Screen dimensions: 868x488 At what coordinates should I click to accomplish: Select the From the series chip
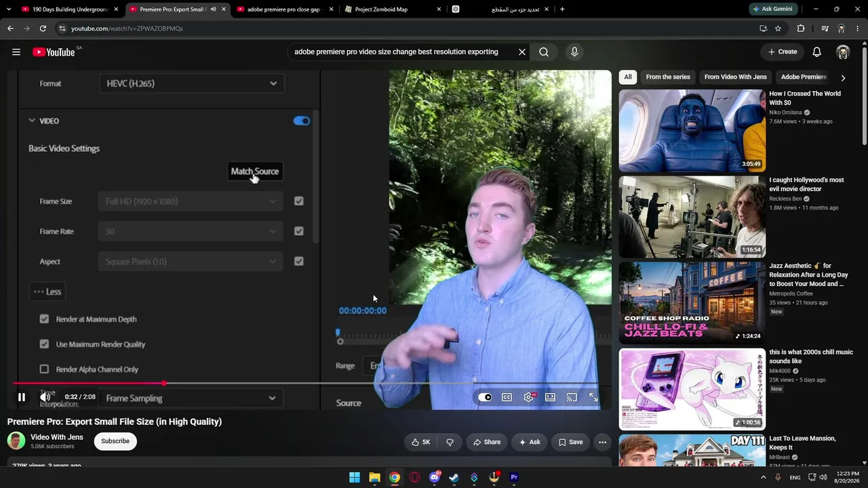tap(668, 77)
